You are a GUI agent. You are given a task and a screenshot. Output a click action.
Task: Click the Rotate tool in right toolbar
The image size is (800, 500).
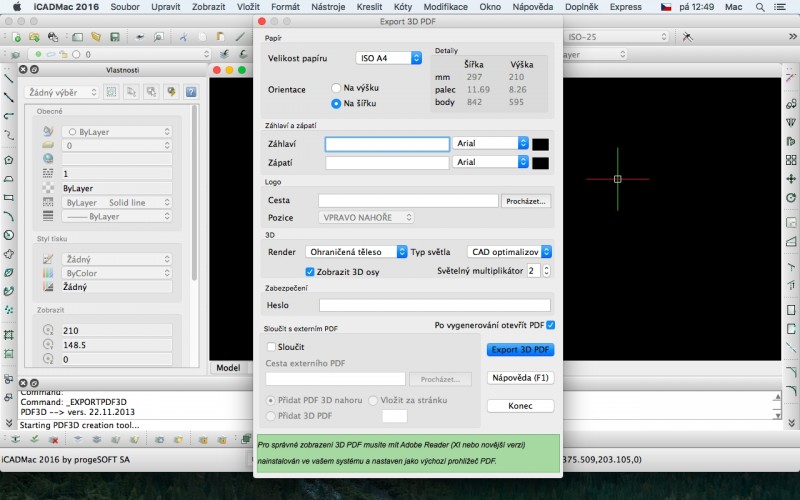tap(791, 197)
